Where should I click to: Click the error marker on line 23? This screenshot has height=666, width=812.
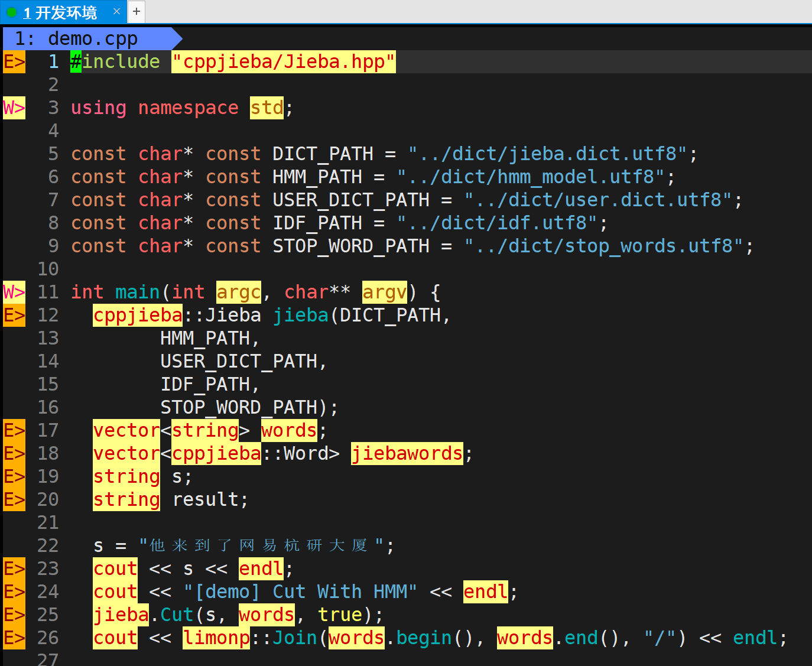click(x=14, y=568)
